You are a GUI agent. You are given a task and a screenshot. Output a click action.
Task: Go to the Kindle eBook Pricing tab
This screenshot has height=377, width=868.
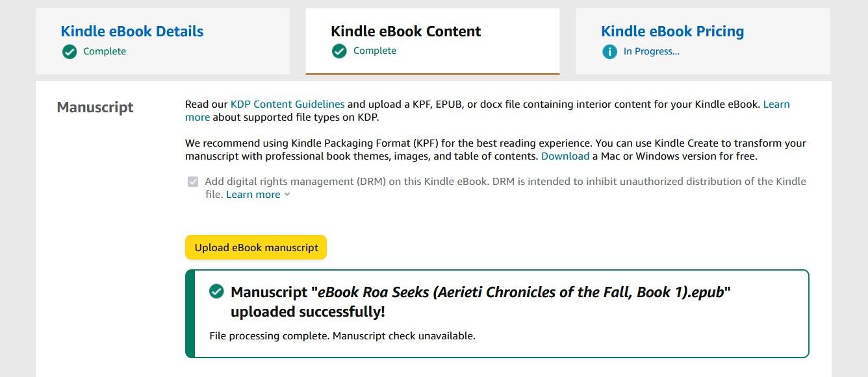672,30
